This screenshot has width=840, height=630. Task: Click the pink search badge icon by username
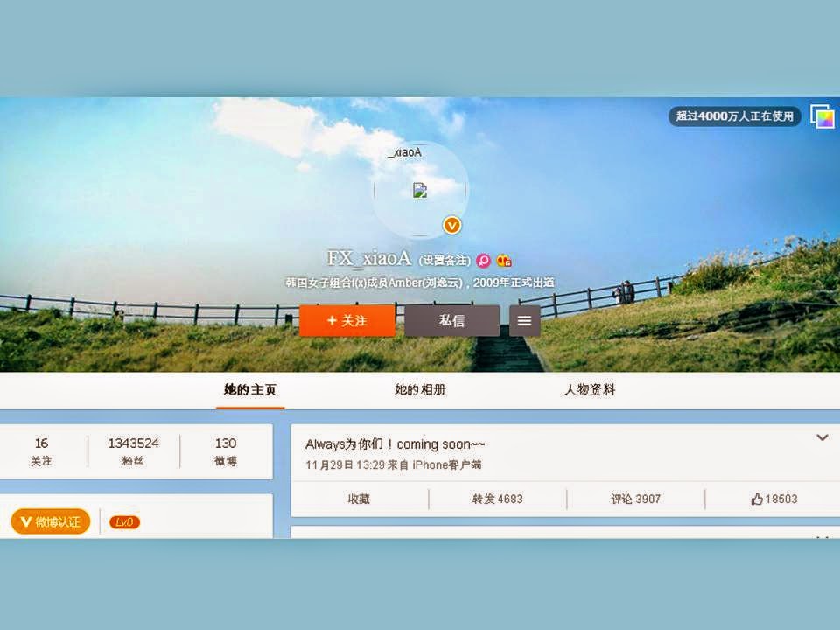[x=483, y=261]
